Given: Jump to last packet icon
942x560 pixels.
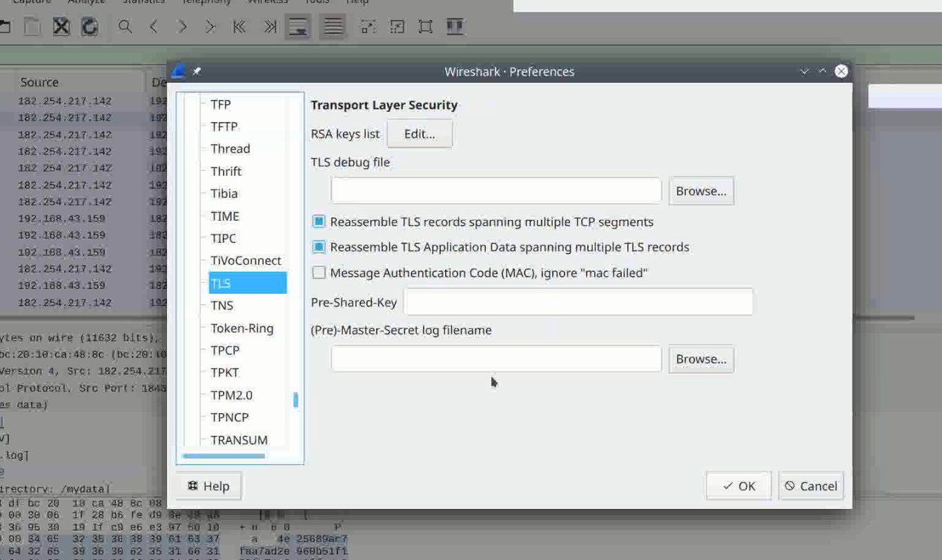Looking at the screenshot, I should (270, 27).
